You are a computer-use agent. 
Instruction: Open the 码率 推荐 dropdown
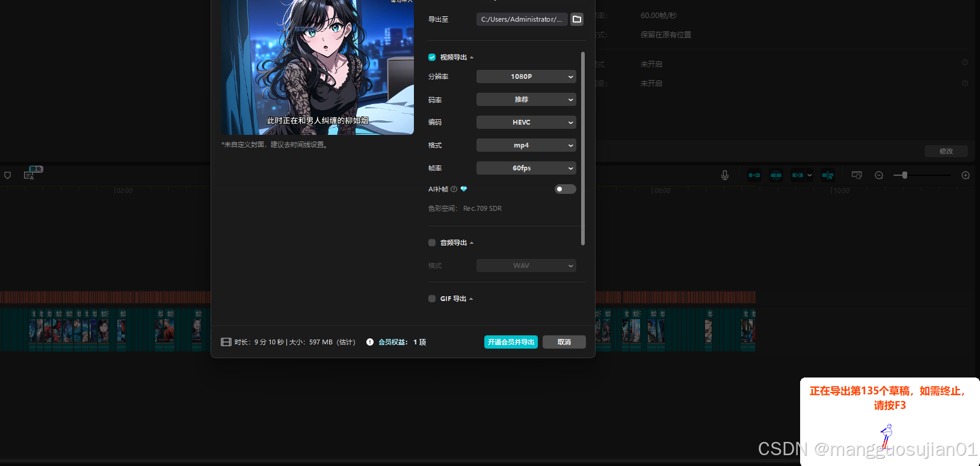click(526, 99)
